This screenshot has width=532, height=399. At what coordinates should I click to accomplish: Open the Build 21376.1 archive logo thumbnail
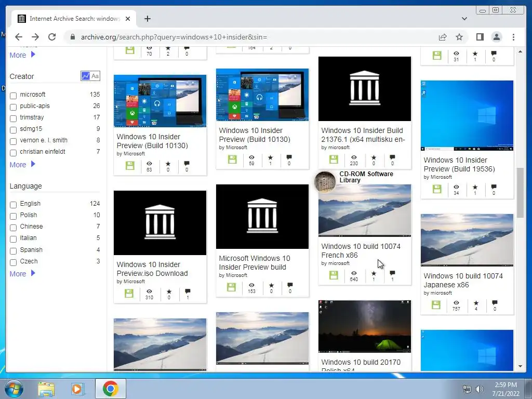point(364,88)
